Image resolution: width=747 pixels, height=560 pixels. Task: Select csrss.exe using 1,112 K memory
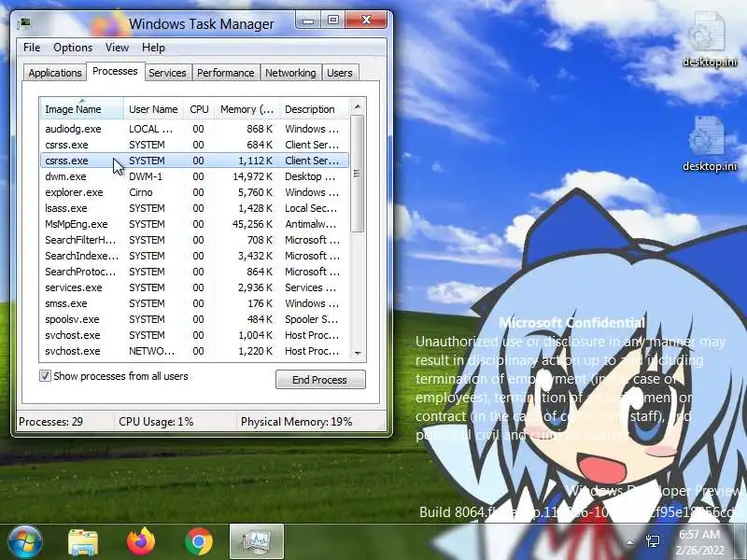[x=194, y=161]
